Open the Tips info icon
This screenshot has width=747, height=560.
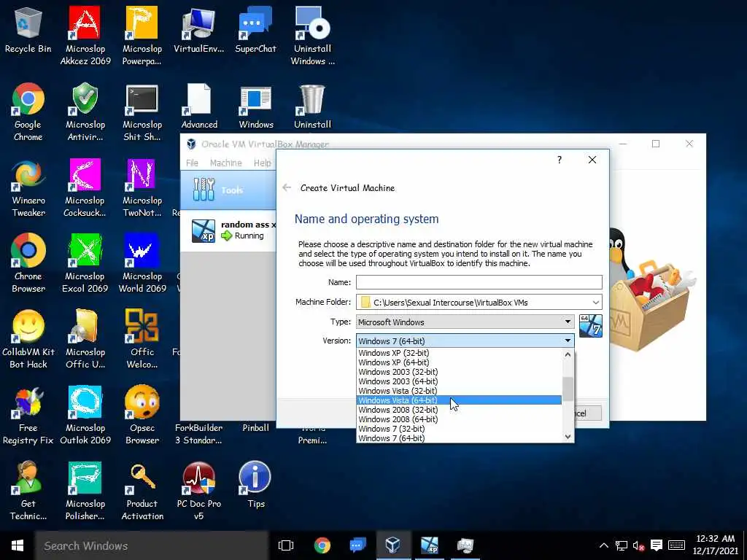coord(255,484)
